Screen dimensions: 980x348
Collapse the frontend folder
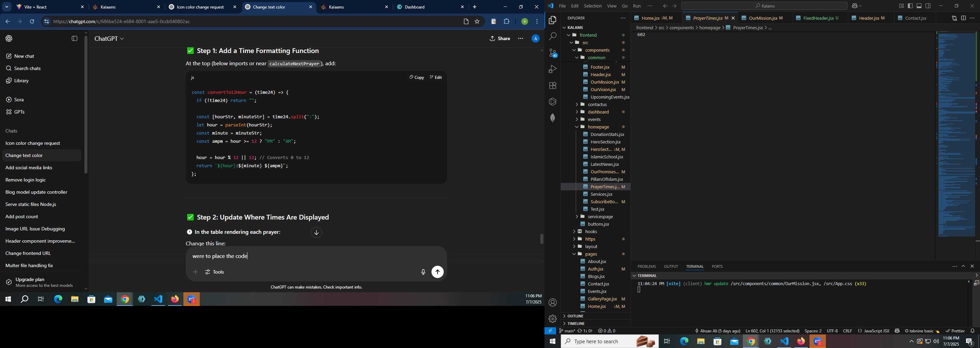(x=568, y=35)
